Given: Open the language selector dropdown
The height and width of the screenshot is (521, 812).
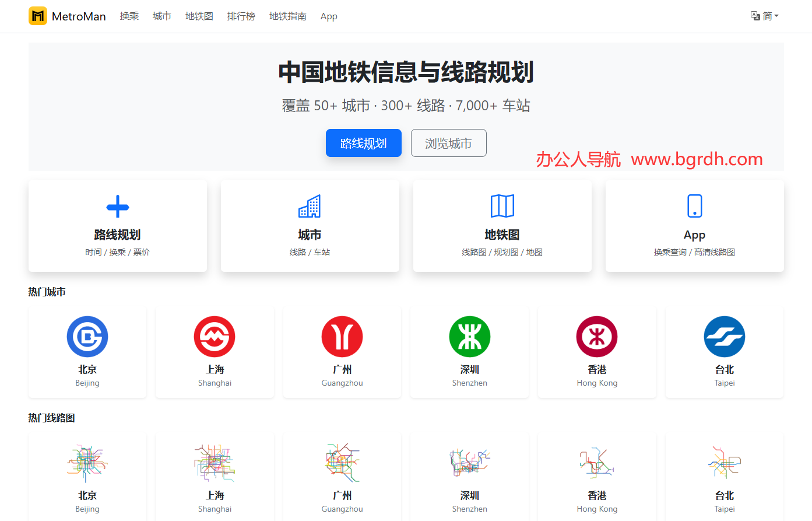Looking at the screenshot, I should pos(764,16).
